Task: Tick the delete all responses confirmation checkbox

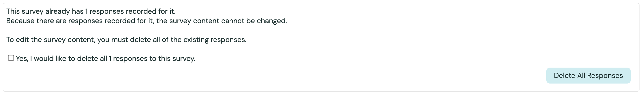Action: point(11,58)
